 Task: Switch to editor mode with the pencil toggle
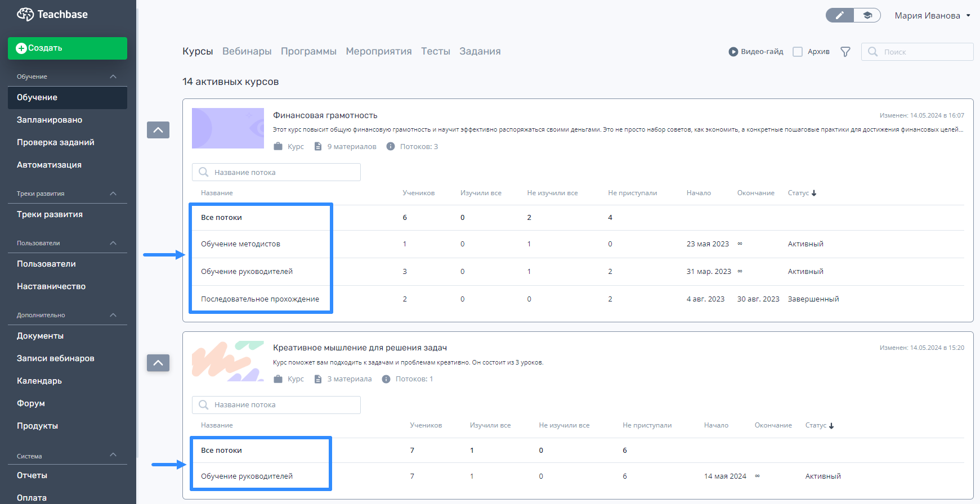[x=840, y=15]
